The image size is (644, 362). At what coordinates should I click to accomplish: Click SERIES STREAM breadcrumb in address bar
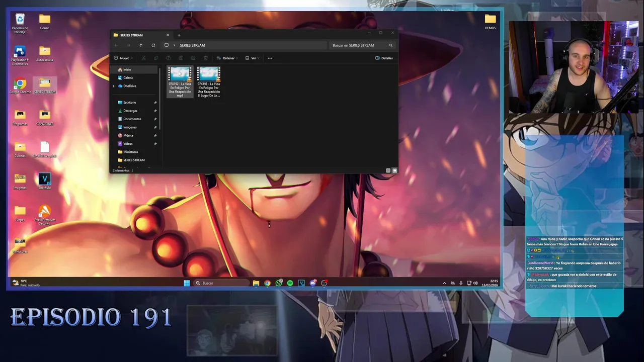coord(192,45)
